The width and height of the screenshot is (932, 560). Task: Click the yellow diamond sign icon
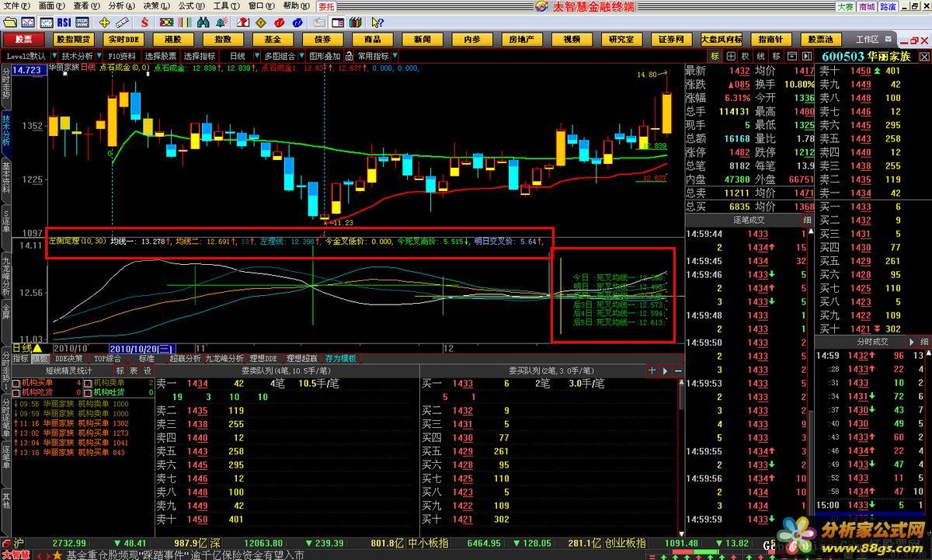[x=262, y=22]
